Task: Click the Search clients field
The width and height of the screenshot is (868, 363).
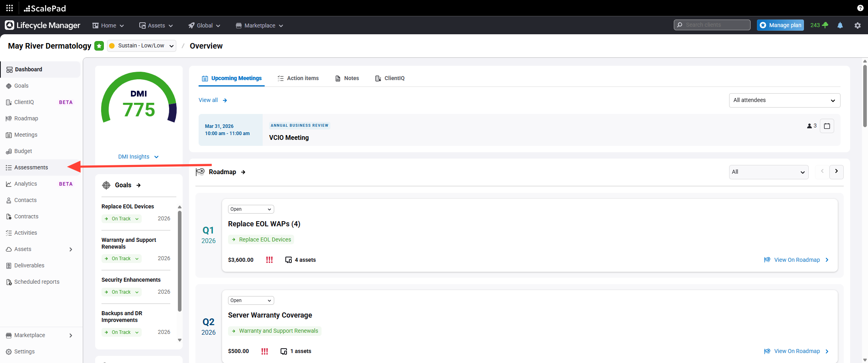Action: tap(712, 25)
